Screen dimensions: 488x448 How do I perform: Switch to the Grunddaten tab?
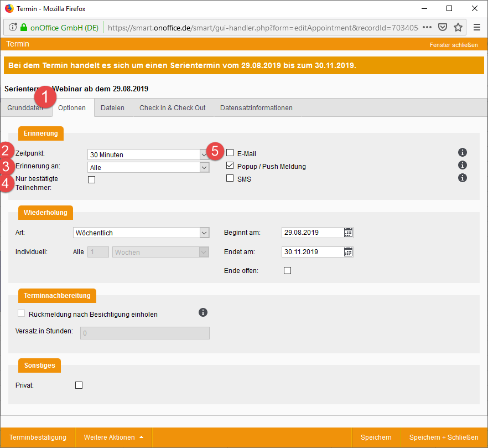click(25, 108)
